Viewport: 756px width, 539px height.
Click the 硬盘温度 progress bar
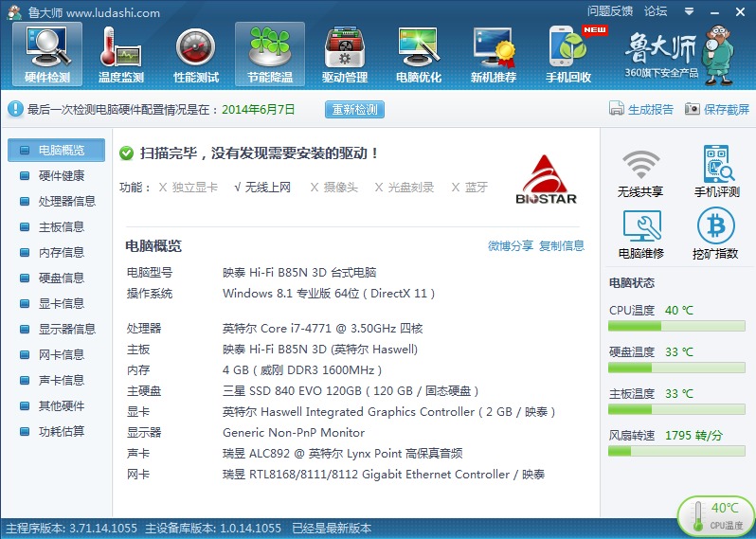tap(676, 368)
